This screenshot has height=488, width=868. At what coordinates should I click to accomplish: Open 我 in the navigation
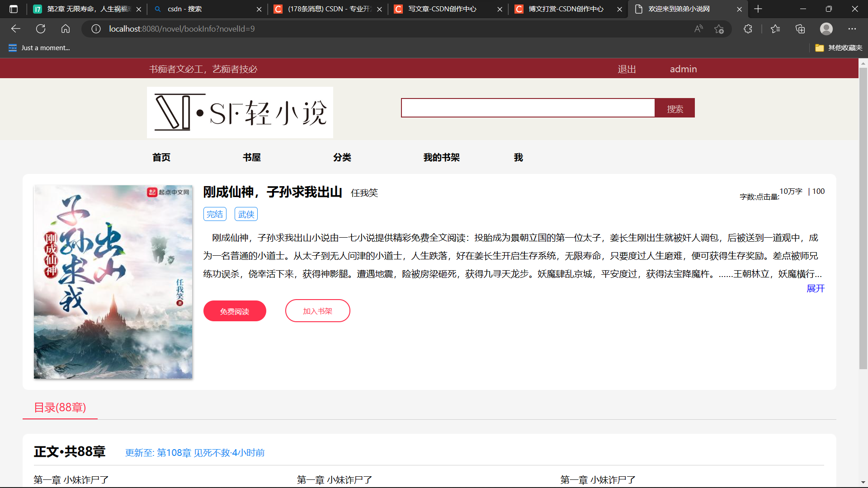(519, 157)
